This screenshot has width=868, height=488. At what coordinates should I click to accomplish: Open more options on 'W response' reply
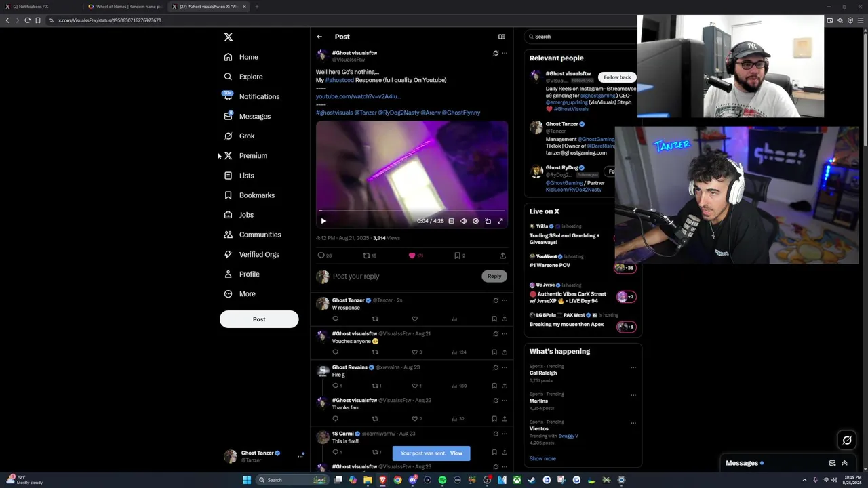click(504, 300)
